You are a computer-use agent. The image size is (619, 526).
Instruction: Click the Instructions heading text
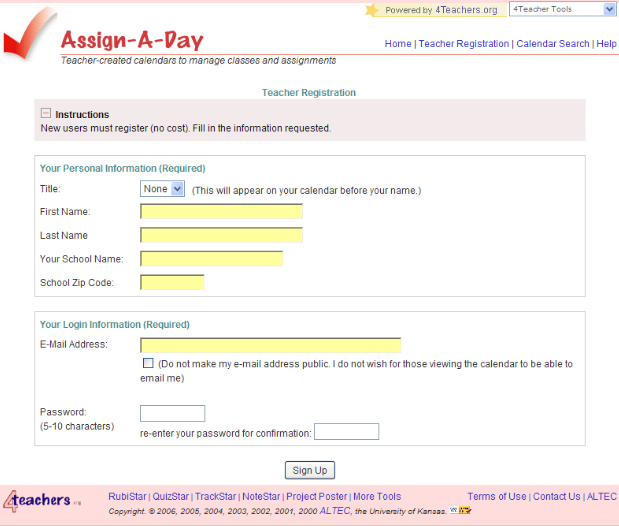click(82, 115)
